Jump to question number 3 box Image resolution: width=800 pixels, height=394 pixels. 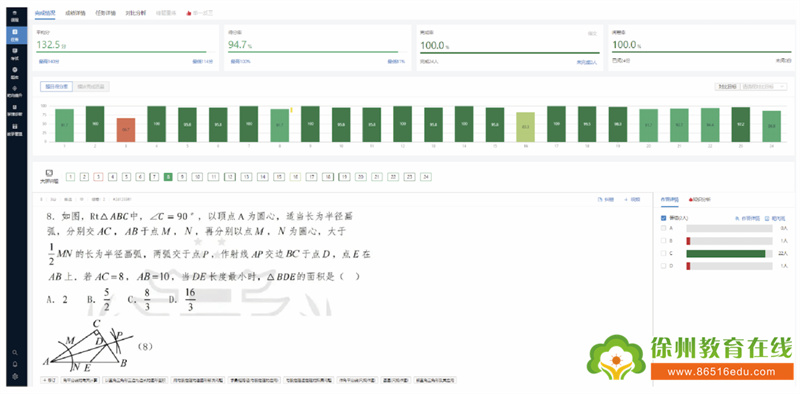[x=99, y=177]
